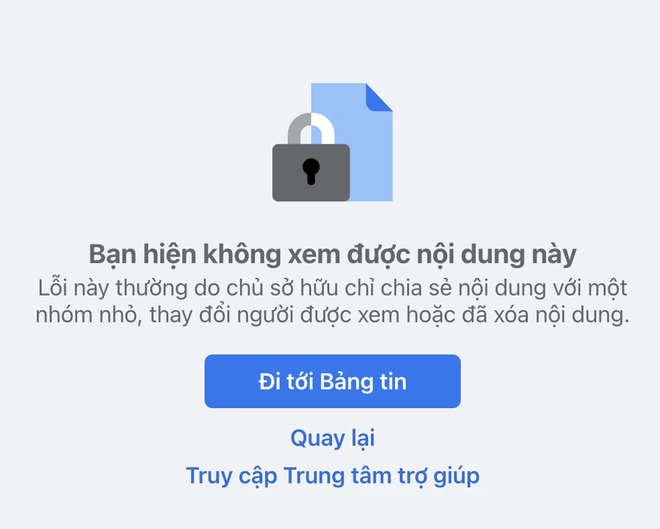The height and width of the screenshot is (529, 660).
Task: Go to News Feed with Đi tới Bảng tin
Action: pyautogui.click(x=333, y=381)
